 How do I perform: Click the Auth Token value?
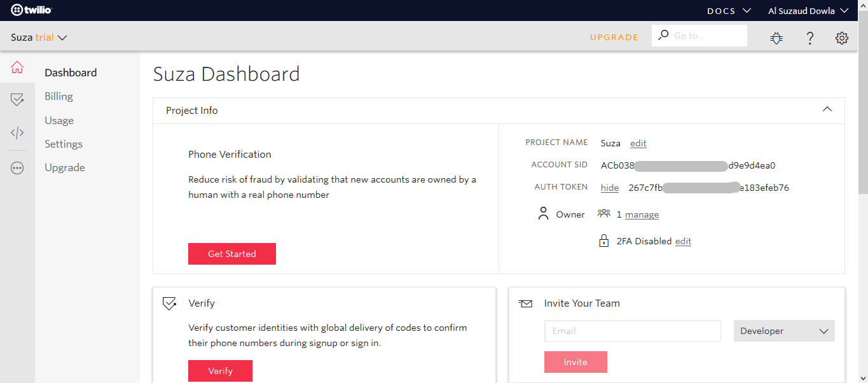[709, 188]
